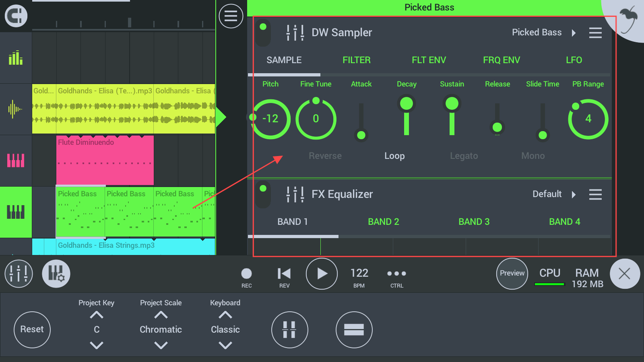Expand the Picked Bass preset arrow

tap(574, 33)
